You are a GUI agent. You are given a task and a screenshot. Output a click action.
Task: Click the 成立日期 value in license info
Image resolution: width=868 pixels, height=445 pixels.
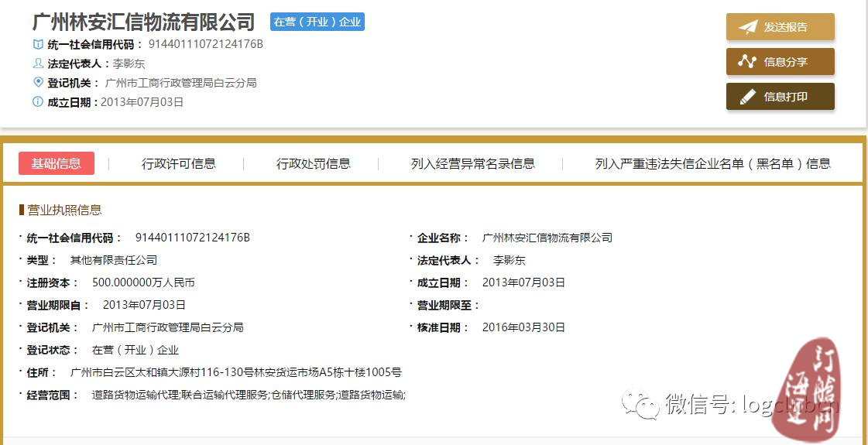pyautogui.click(x=523, y=282)
